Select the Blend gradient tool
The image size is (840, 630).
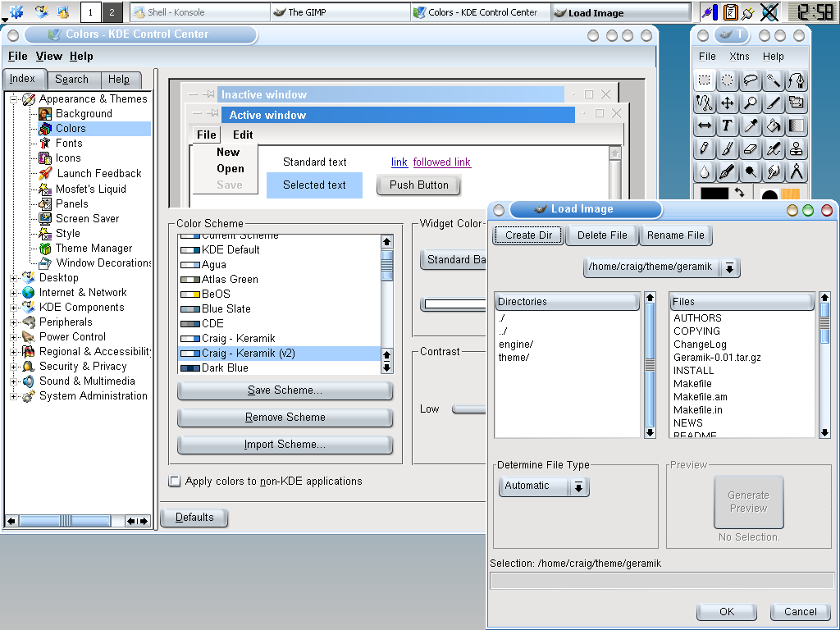[x=797, y=126]
